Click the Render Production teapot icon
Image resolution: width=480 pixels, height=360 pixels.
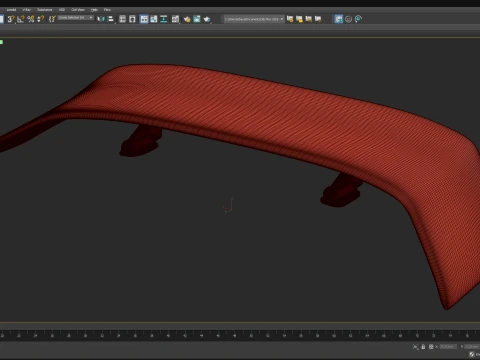pyautogui.click(x=207, y=19)
